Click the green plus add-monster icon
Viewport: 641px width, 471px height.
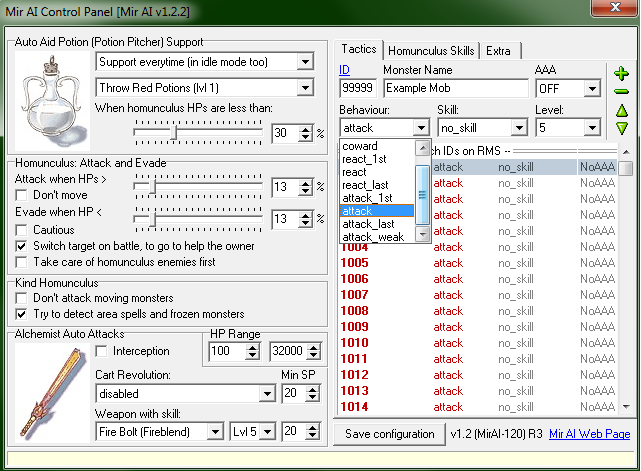coord(621,74)
